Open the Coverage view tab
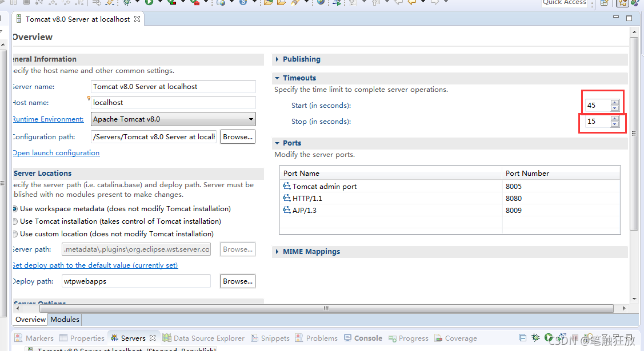 [456, 338]
